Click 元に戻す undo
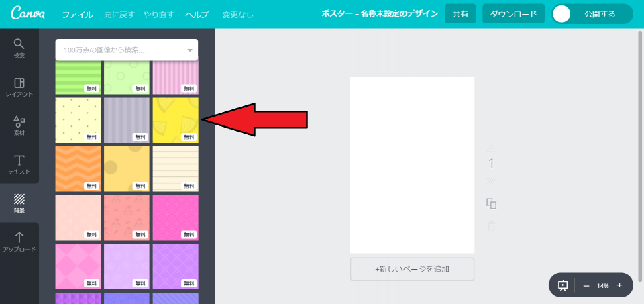644x304 pixels. tap(118, 15)
